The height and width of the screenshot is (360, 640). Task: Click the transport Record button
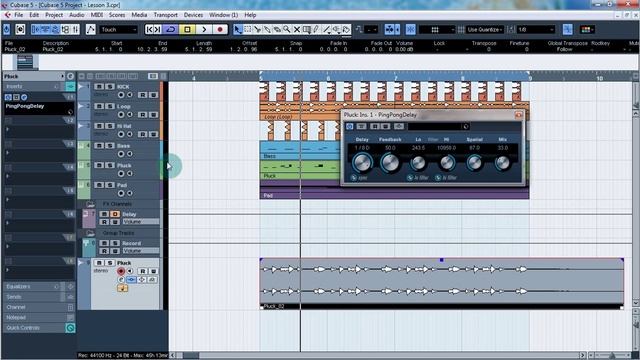220,29
